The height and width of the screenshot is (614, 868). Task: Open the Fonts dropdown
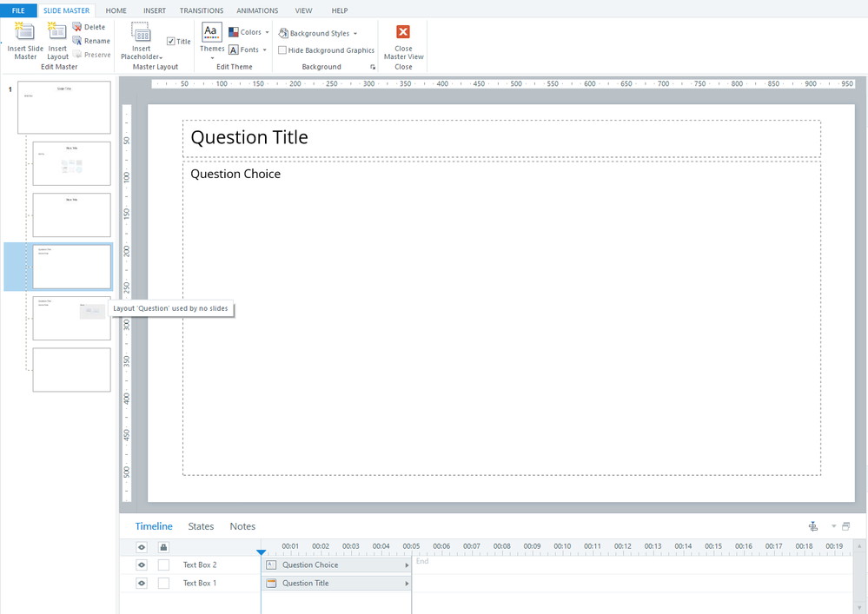(248, 50)
